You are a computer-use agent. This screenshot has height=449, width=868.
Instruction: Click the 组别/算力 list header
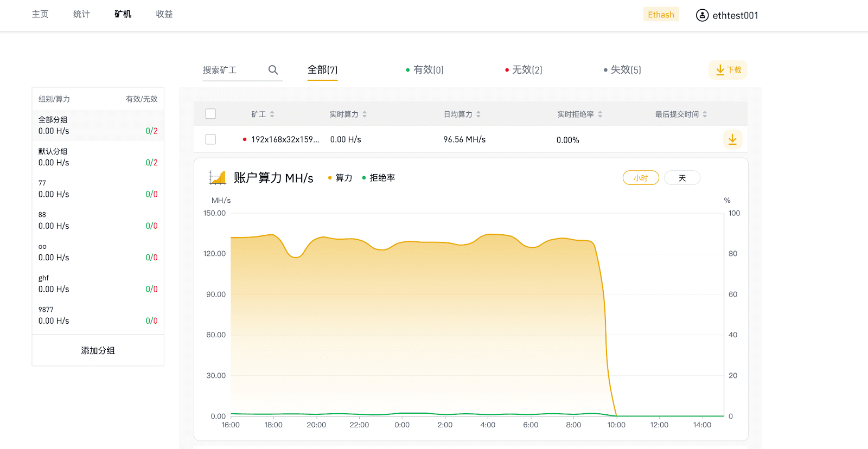coord(54,99)
